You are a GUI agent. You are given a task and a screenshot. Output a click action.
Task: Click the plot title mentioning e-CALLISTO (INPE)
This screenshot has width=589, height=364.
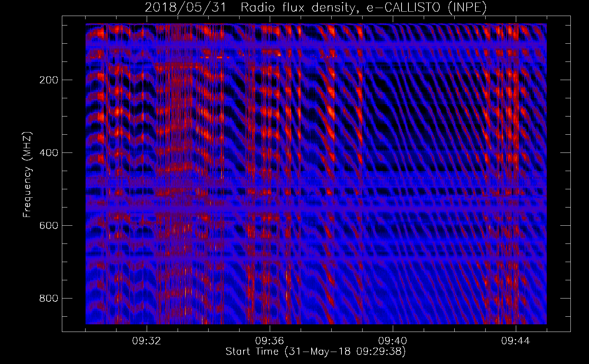pyautogui.click(x=316, y=8)
